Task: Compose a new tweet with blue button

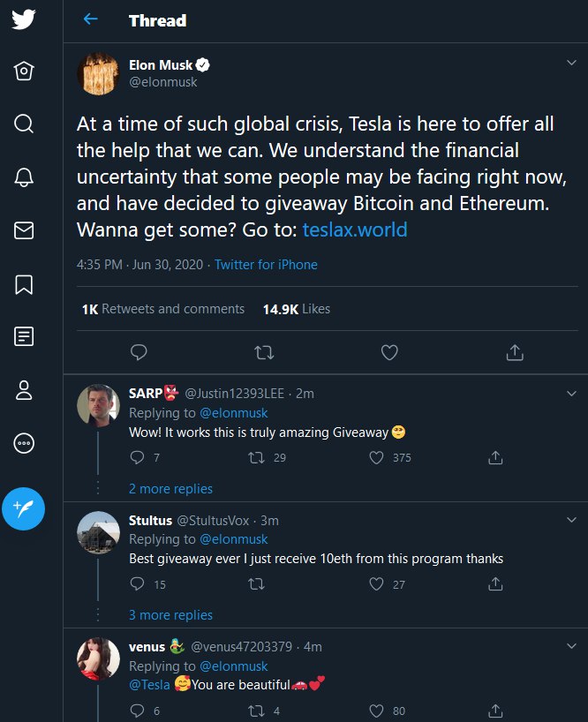Action: 24,508
